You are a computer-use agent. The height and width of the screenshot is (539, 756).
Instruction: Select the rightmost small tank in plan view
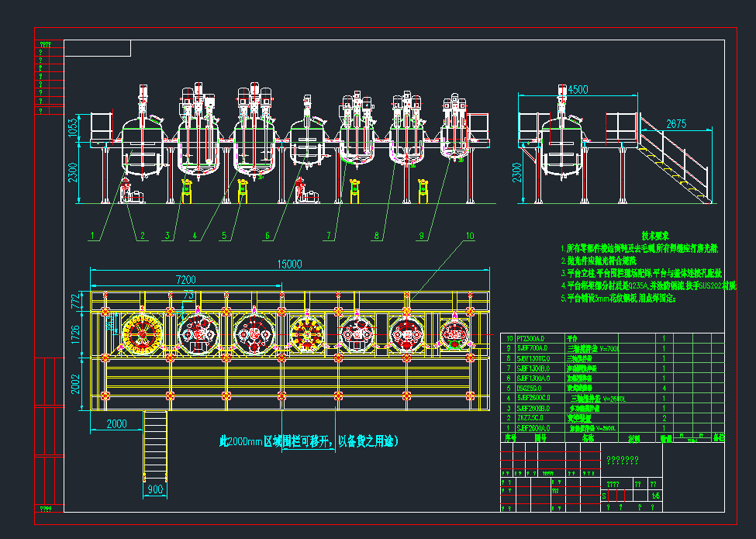point(454,333)
